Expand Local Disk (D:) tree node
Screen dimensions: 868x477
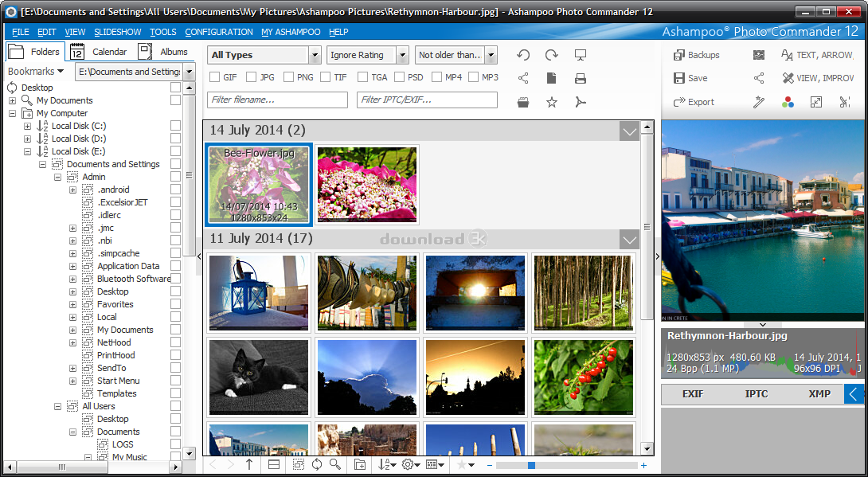click(x=27, y=139)
